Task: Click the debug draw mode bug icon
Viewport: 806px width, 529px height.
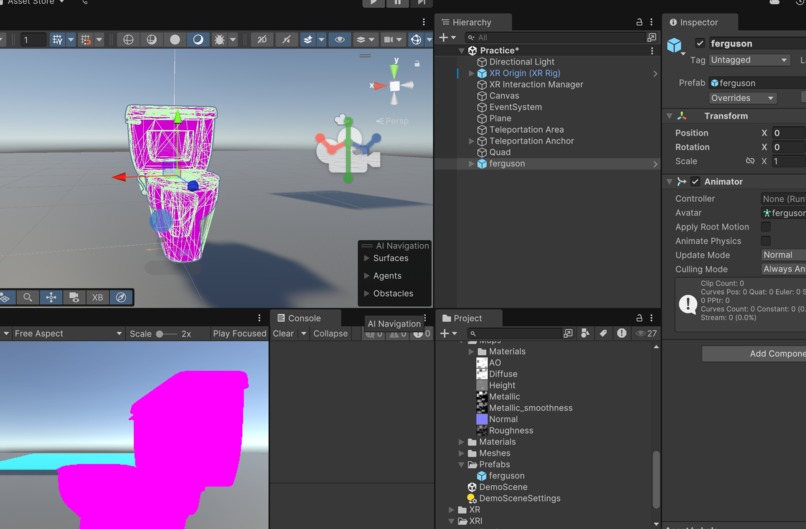Action: pos(219,40)
